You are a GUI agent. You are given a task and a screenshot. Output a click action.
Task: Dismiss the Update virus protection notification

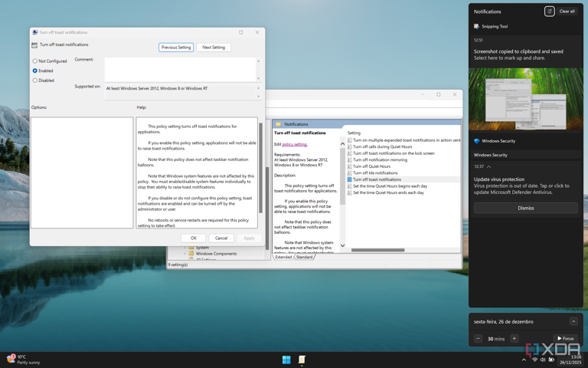[x=526, y=208]
